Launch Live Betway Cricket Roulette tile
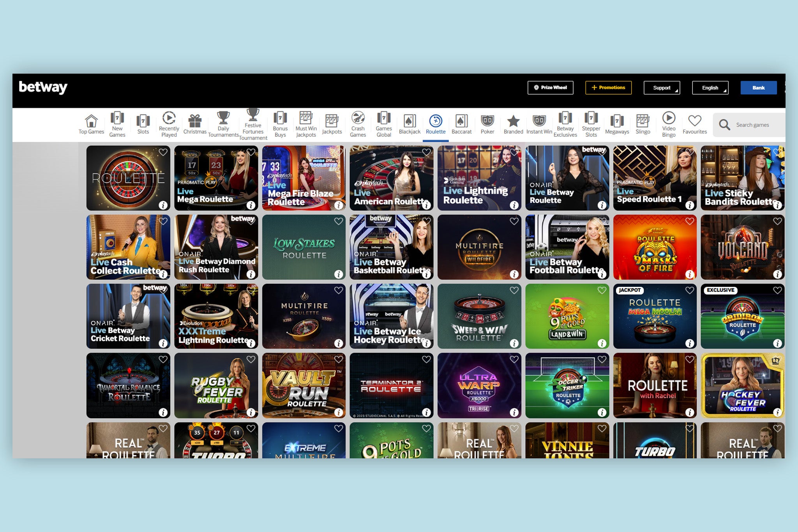 (x=128, y=316)
